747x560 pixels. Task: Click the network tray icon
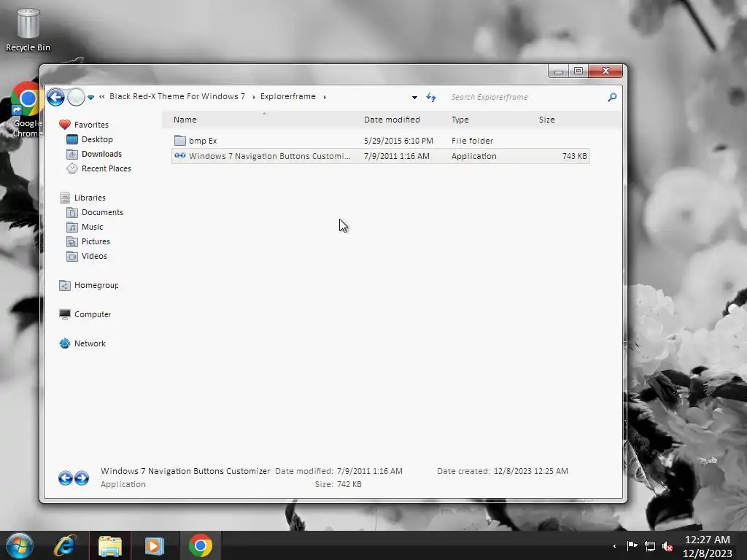pyautogui.click(x=650, y=546)
